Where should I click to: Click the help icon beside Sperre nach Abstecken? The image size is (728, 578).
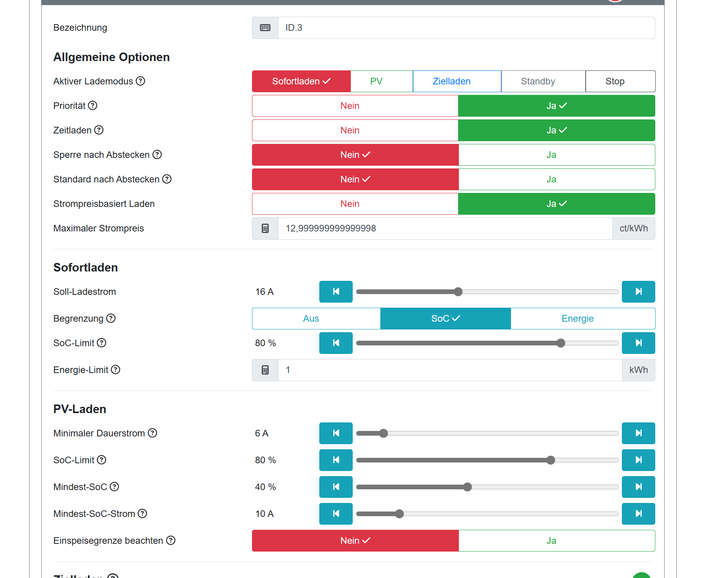tap(157, 154)
